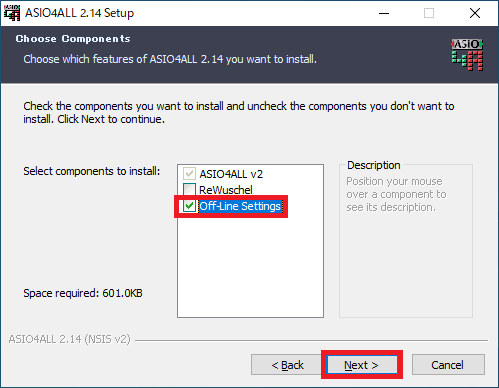Enable the ReWuschel component checkbox
Viewport: 499px width, 388px height.
point(189,190)
